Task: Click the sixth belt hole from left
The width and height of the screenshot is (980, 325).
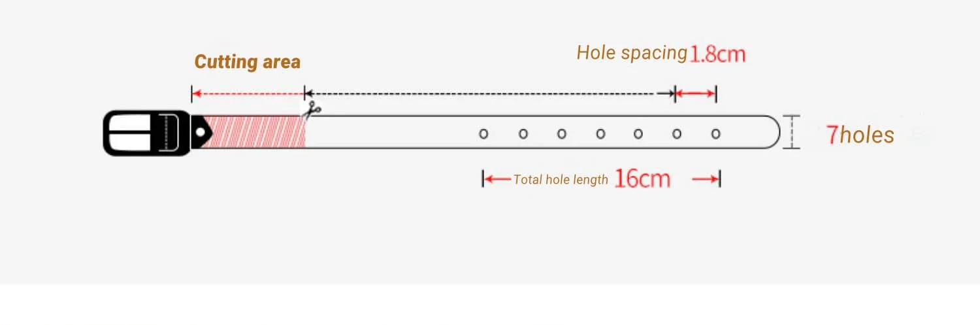Action: pos(677,134)
